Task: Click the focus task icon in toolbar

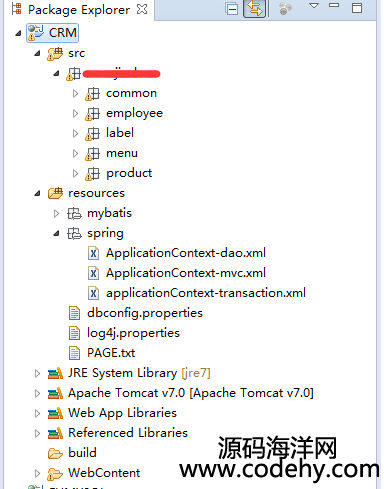Action: [x=285, y=9]
